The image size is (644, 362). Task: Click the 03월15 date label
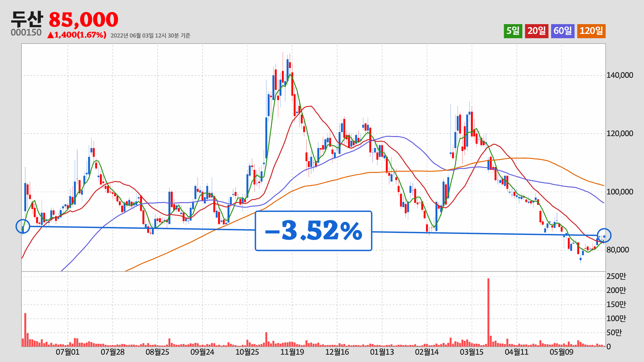click(472, 352)
